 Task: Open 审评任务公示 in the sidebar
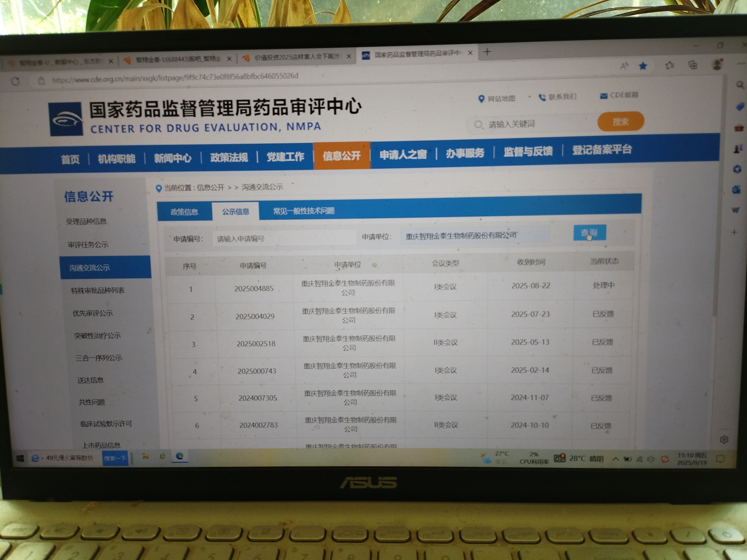(x=88, y=245)
